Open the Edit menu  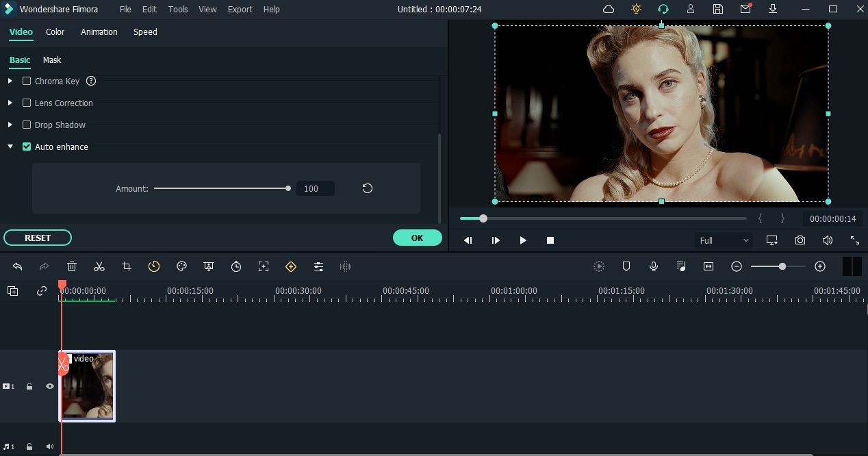click(149, 9)
